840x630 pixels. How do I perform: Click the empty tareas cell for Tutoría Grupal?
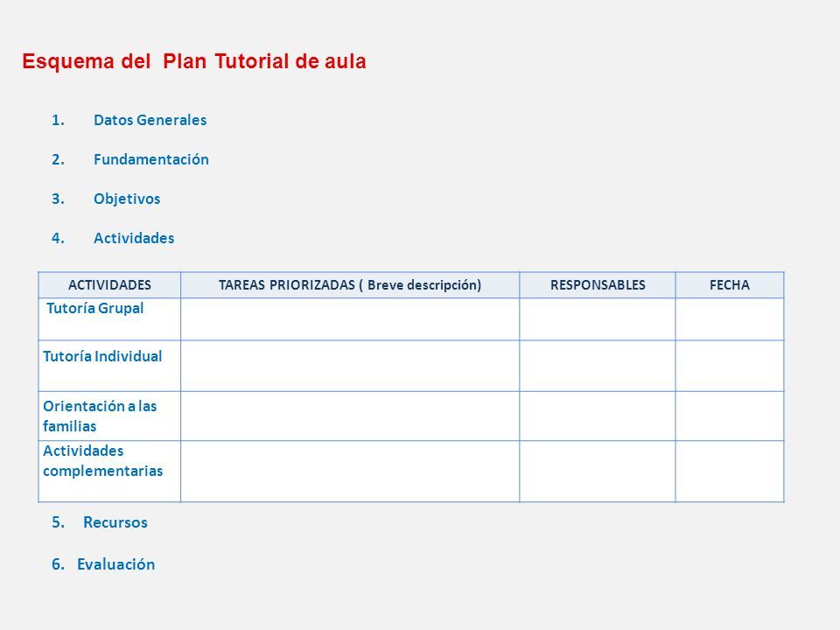tap(350, 319)
